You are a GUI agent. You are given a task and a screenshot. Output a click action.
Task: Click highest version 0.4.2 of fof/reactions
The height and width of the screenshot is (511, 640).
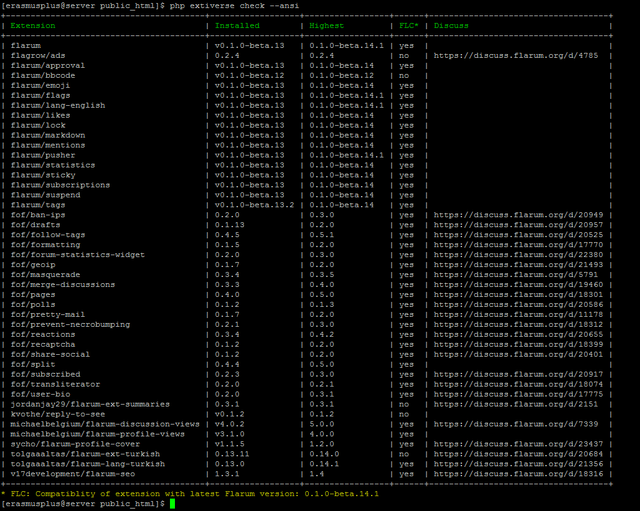tap(322, 335)
